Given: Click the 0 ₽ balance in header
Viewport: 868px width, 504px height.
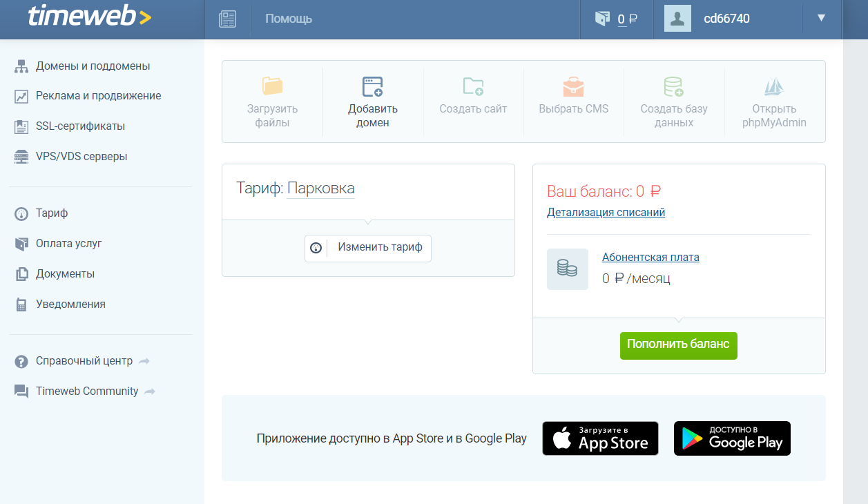Looking at the screenshot, I should [x=627, y=19].
